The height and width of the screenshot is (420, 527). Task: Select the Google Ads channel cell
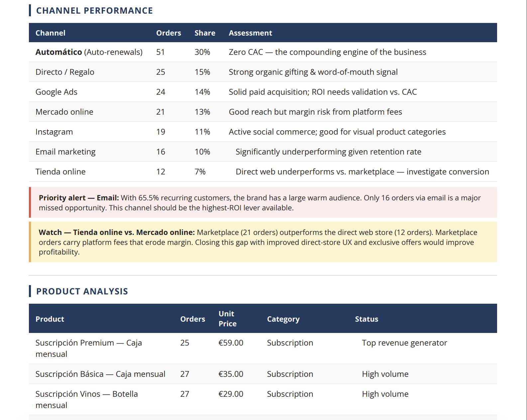pos(56,92)
